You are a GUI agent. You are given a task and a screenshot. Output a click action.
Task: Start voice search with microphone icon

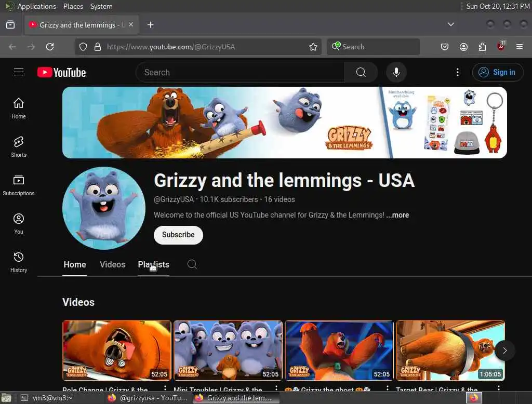[396, 72]
